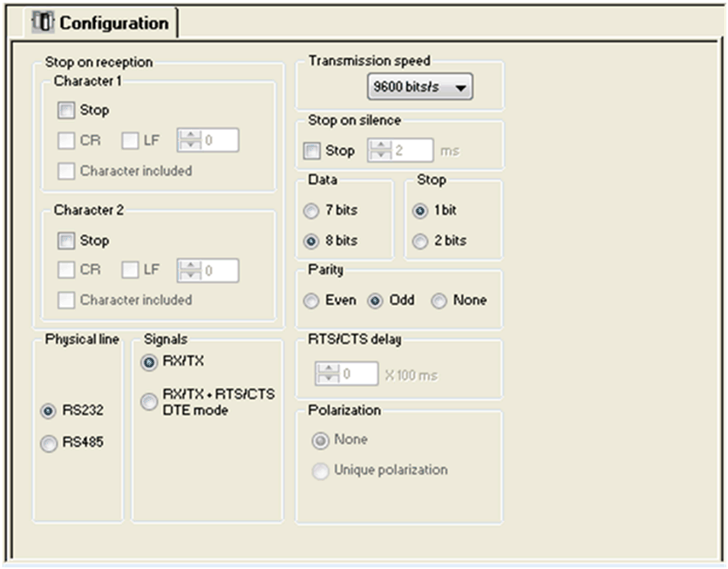This screenshot has width=728, height=569.
Task: Check Character included under Character 1
Action: click(x=66, y=171)
